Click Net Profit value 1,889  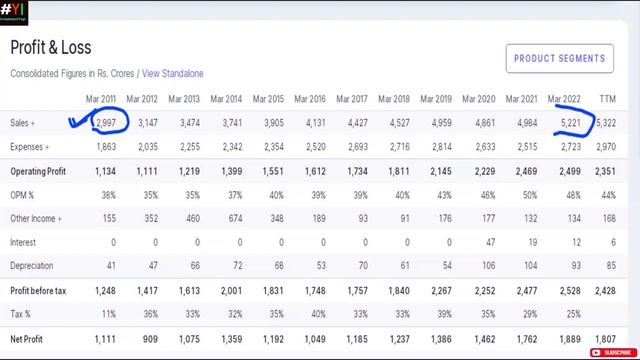pos(570,339)
